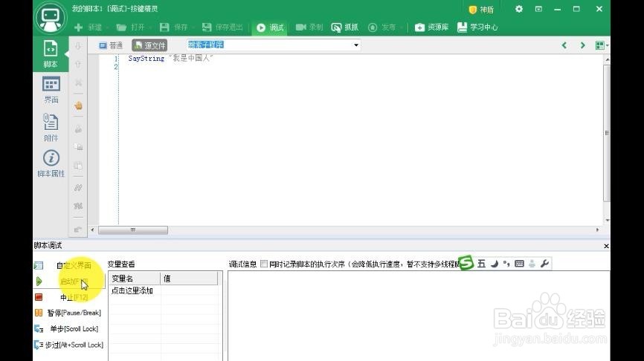
Task: Click the 中止[F12] stop button
Action: coord(69,297)
